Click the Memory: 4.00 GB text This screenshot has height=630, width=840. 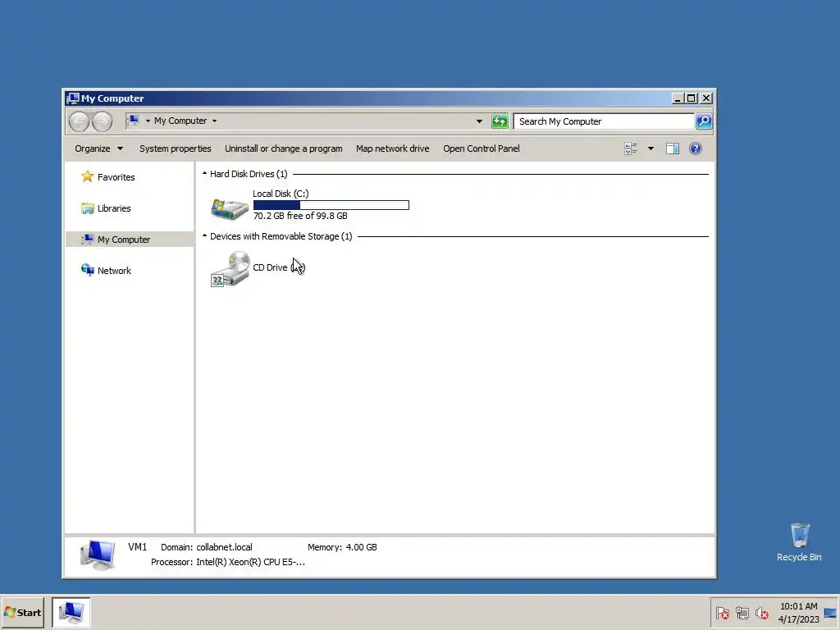342,547
